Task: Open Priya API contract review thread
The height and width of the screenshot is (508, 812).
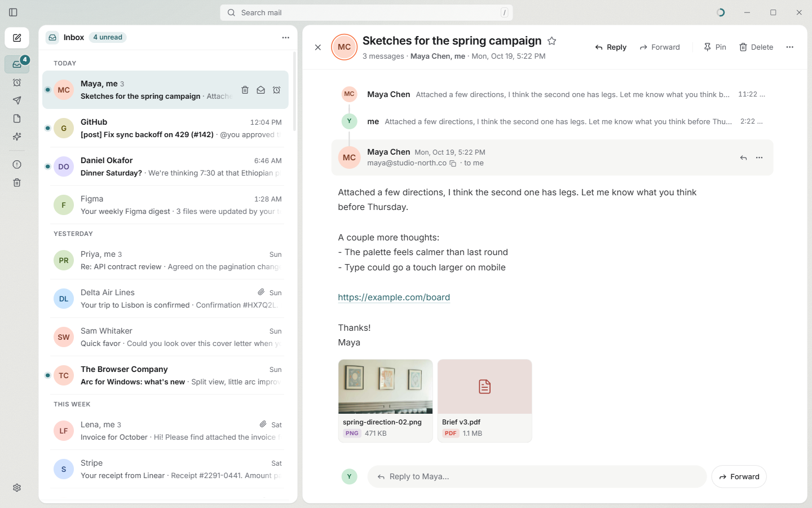Action: pos(165,260)
